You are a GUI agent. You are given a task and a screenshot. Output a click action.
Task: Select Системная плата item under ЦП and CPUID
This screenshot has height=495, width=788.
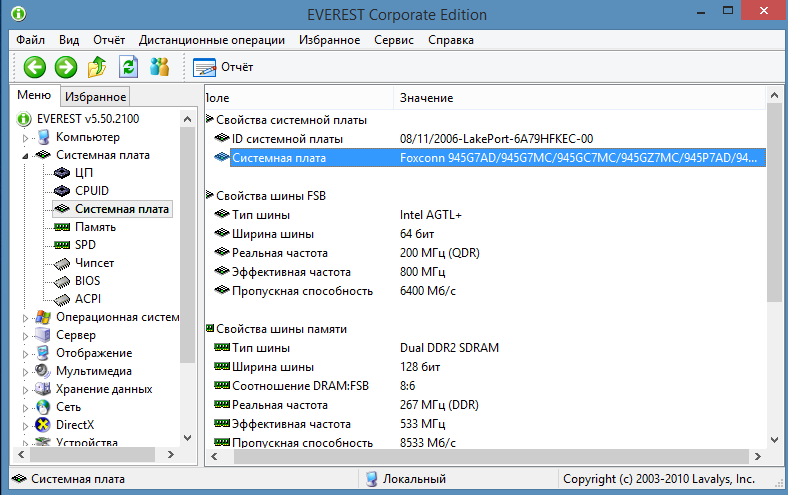coord(113,209)
